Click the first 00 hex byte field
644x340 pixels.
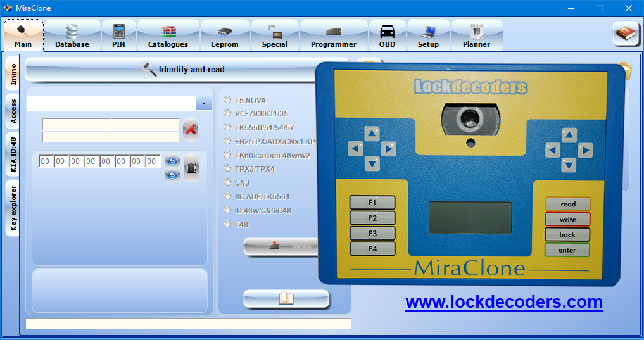coord(46,161)
